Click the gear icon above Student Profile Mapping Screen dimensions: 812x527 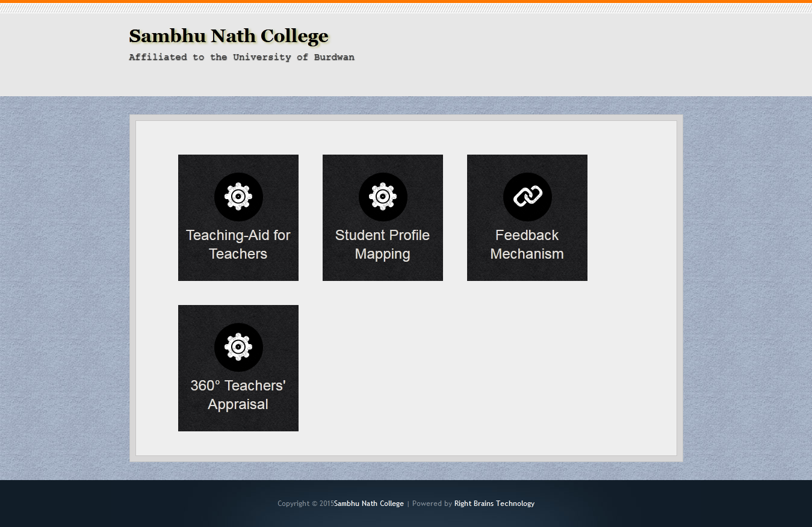[383, 197]
